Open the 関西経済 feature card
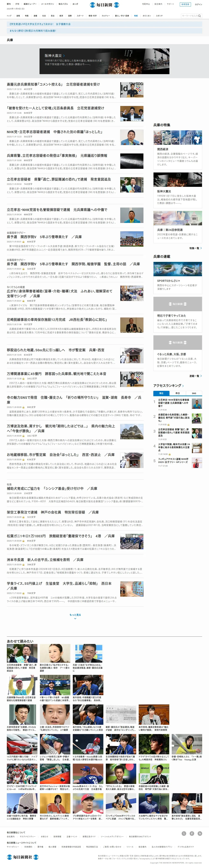This screenshot has width=209, height=868. [x=178, y=150]
